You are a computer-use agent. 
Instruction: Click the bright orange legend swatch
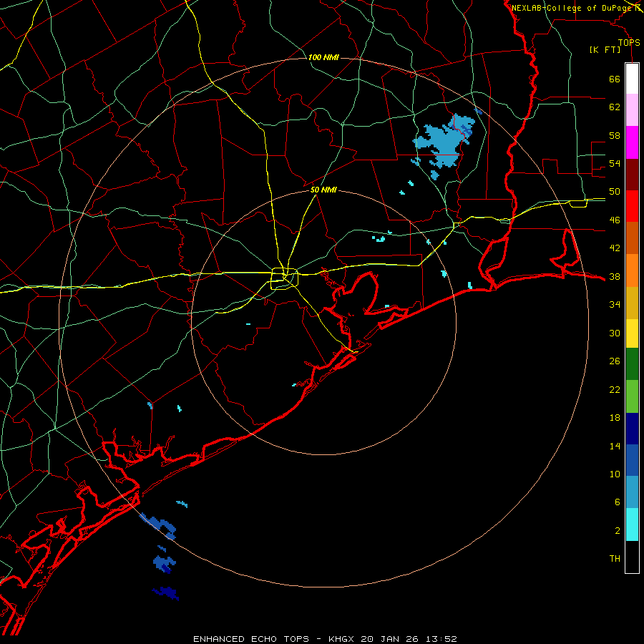pyautogui.click(x=632, y=270)
